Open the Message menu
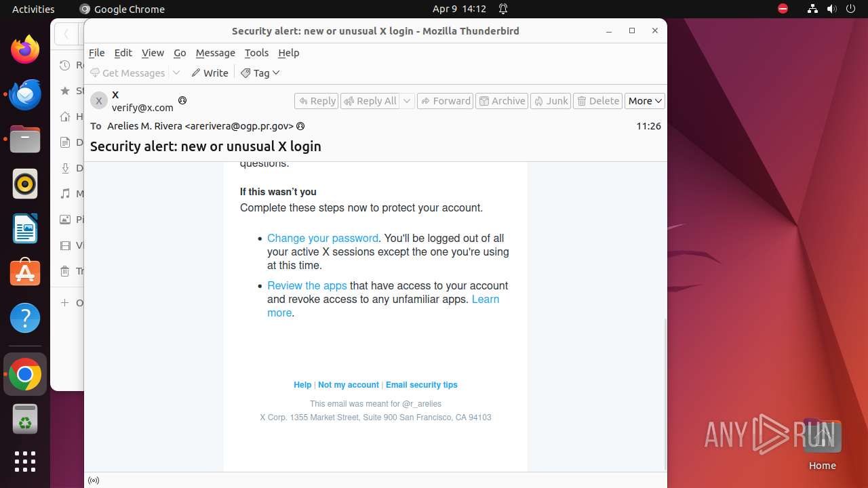868x488 pixels. coord(215,53)
